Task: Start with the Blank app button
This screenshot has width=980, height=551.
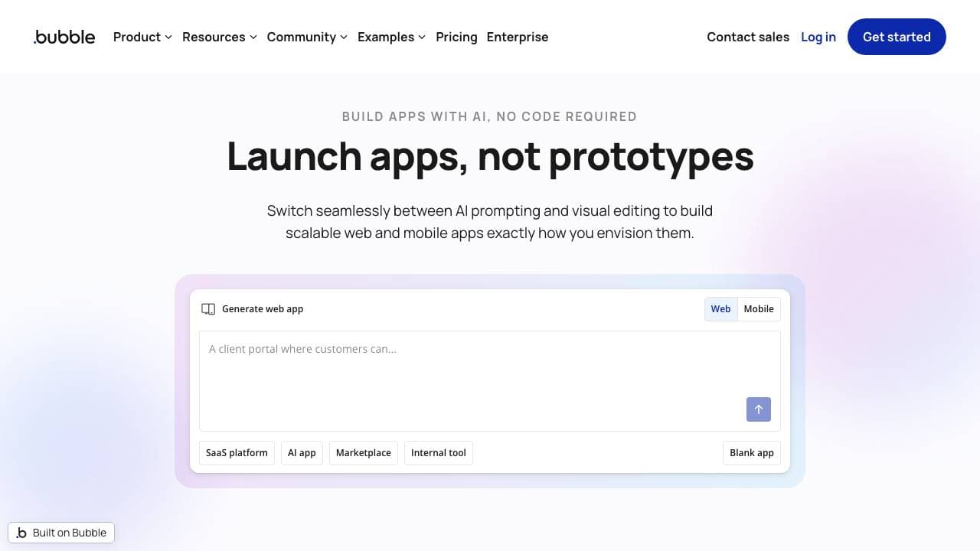Action: coord(751,453)
